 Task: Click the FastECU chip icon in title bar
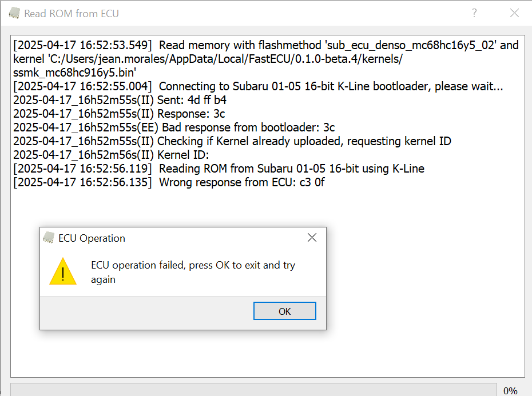pyautogui.click(x=14, y=13)
